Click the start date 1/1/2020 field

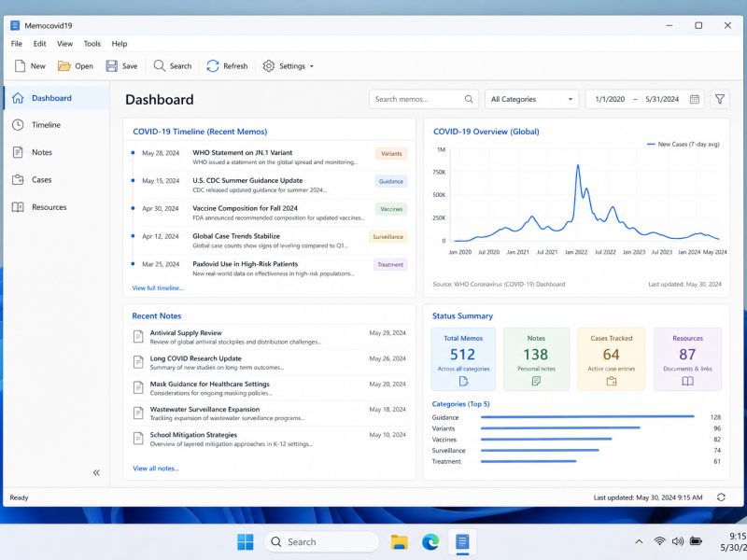pos(610,99)
